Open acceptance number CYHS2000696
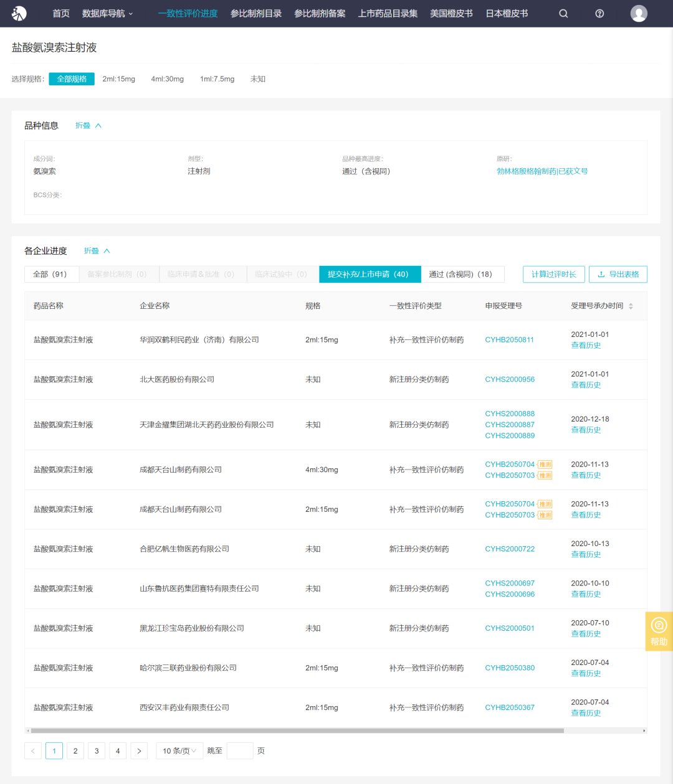The height and width of the screenshot is (784, 673). click(510, 595)
